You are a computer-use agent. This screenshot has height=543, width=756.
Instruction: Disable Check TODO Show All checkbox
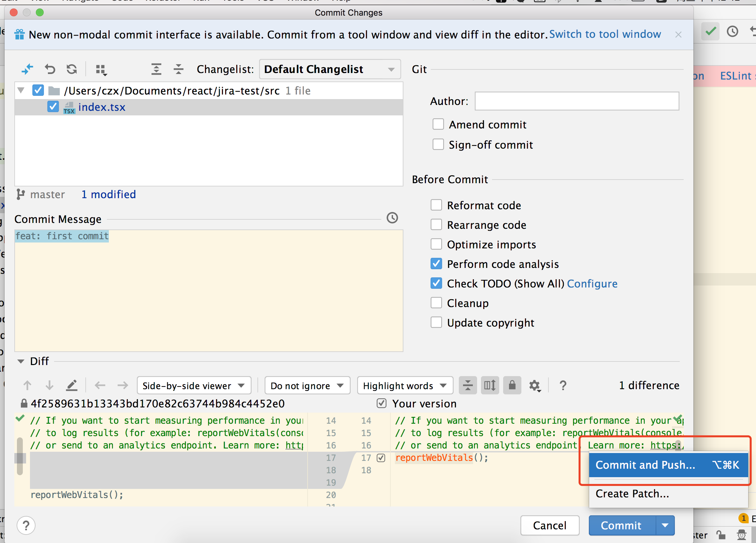[x=437, y=284]
